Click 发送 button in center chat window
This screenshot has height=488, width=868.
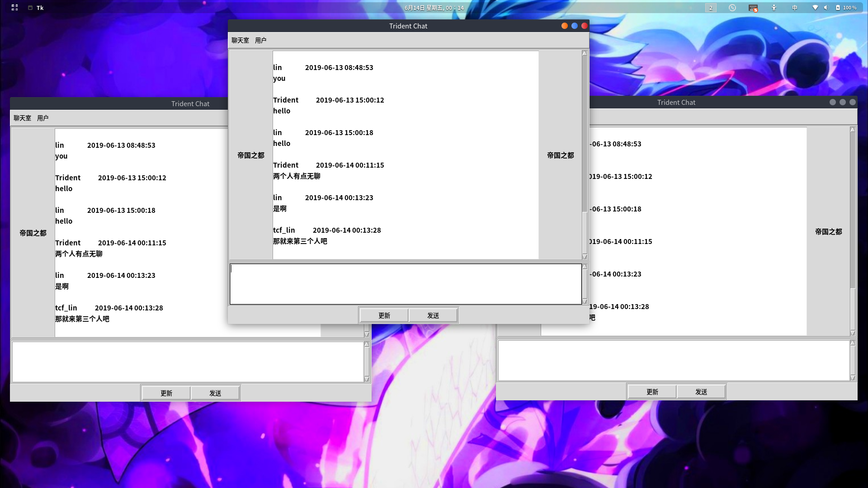click(433, 315)
